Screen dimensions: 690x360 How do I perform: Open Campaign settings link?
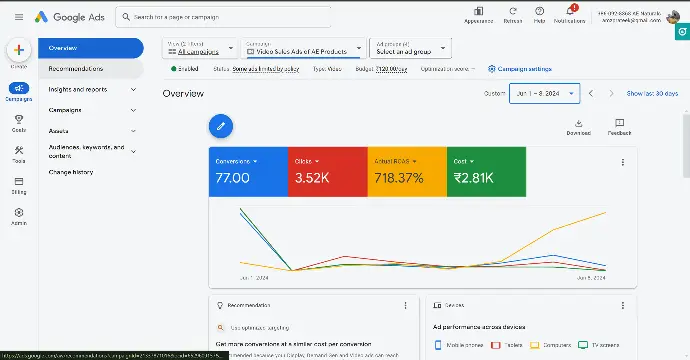[x=520, y=69]
